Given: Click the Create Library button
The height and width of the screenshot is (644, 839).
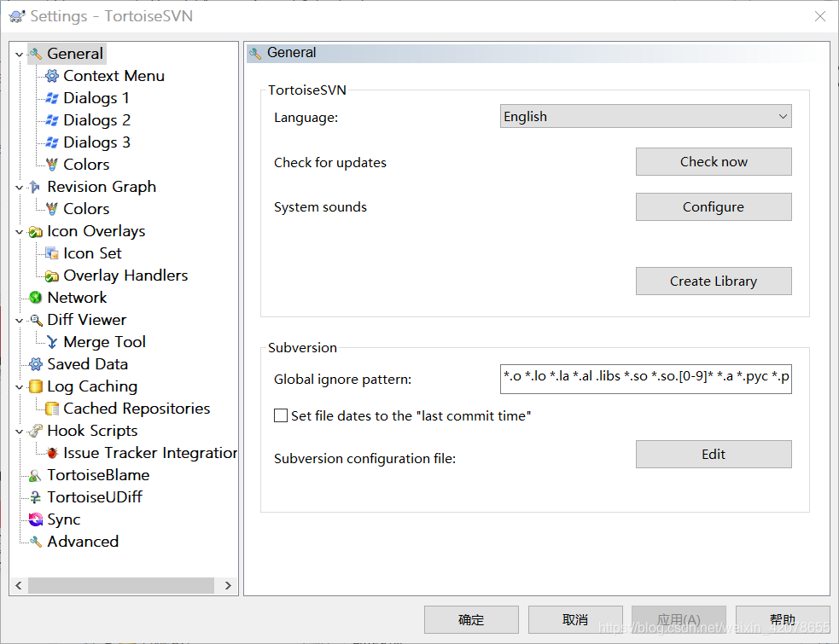Looking at the screenshot, I should pyautogui.click(x=714, y=281).
